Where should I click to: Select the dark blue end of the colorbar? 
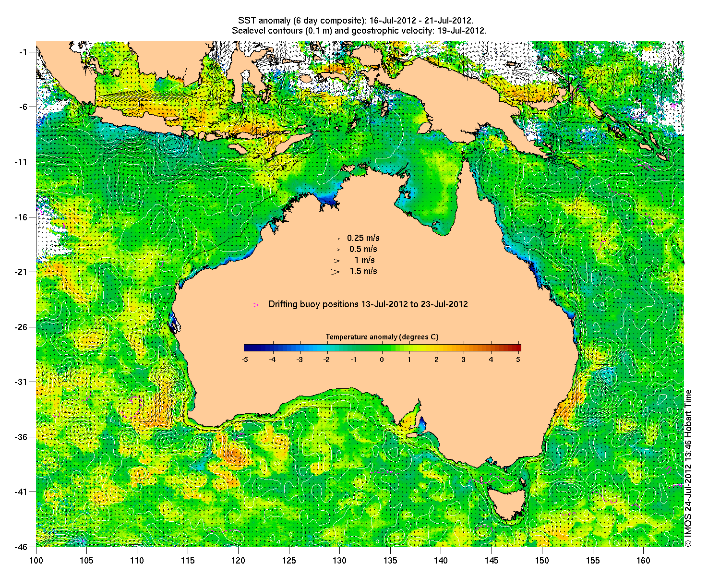pos(247,348)
